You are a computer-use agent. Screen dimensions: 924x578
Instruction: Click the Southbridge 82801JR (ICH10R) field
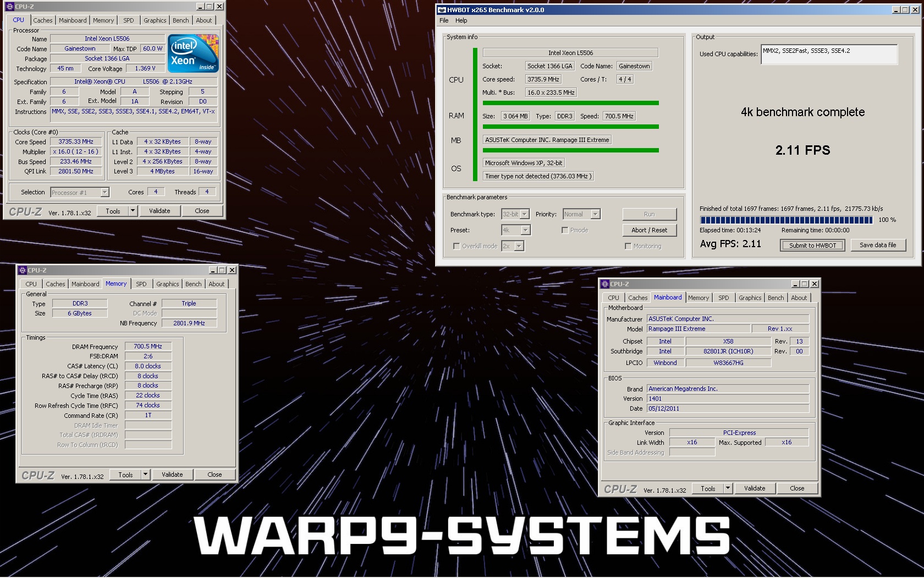pyautogui.click(x=728, y=351)
